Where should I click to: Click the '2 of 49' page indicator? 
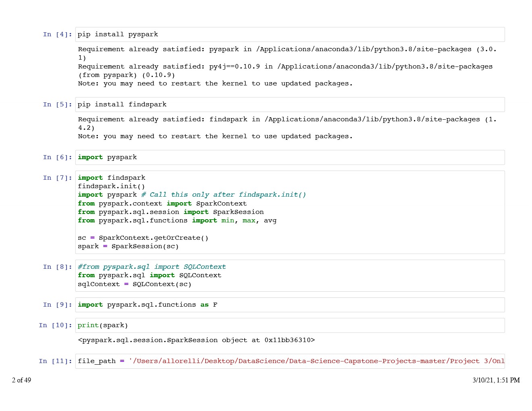coord(21,380)
